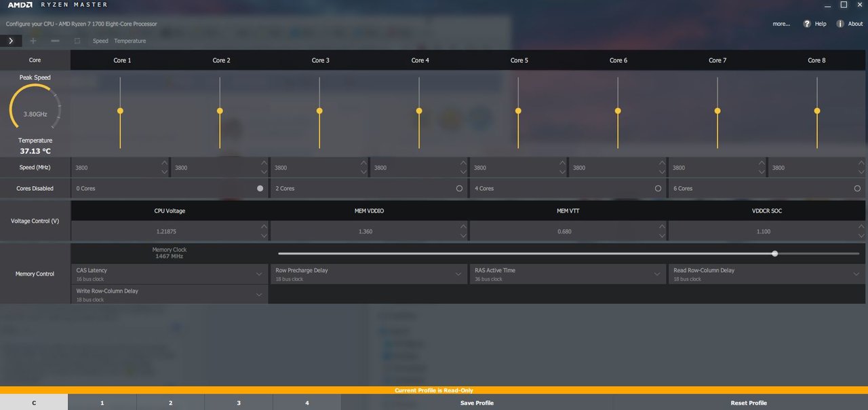The image size is (868, 410).
Task: Expand the graph panel chevron arrow
Action: pos(11,41)
